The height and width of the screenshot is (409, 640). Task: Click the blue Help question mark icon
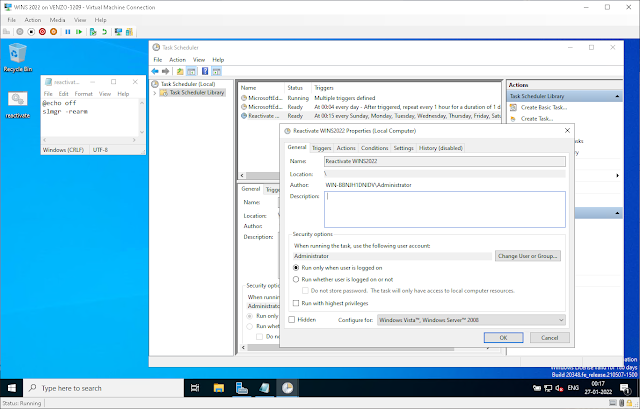(205, 71)
